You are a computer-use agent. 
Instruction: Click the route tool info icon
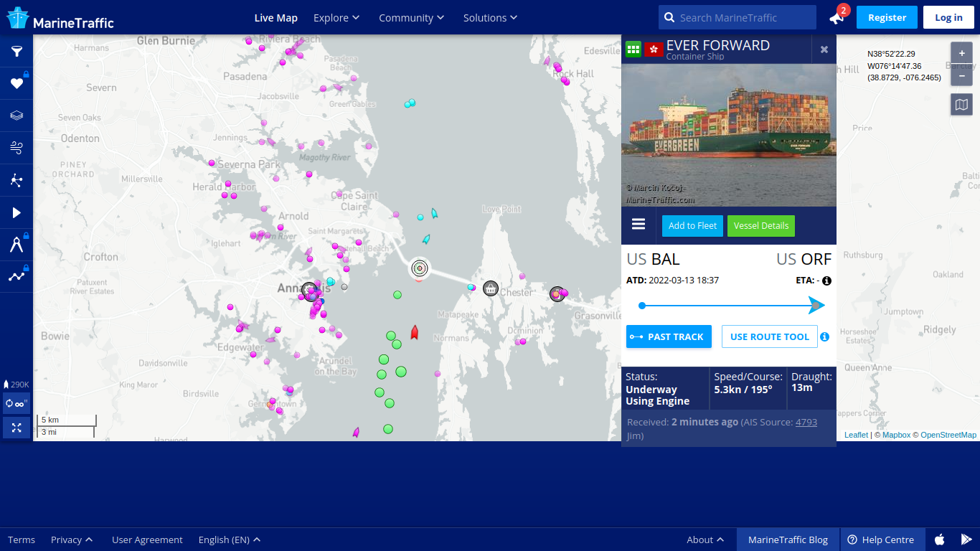pyautogui.click(x=825, y=336)
